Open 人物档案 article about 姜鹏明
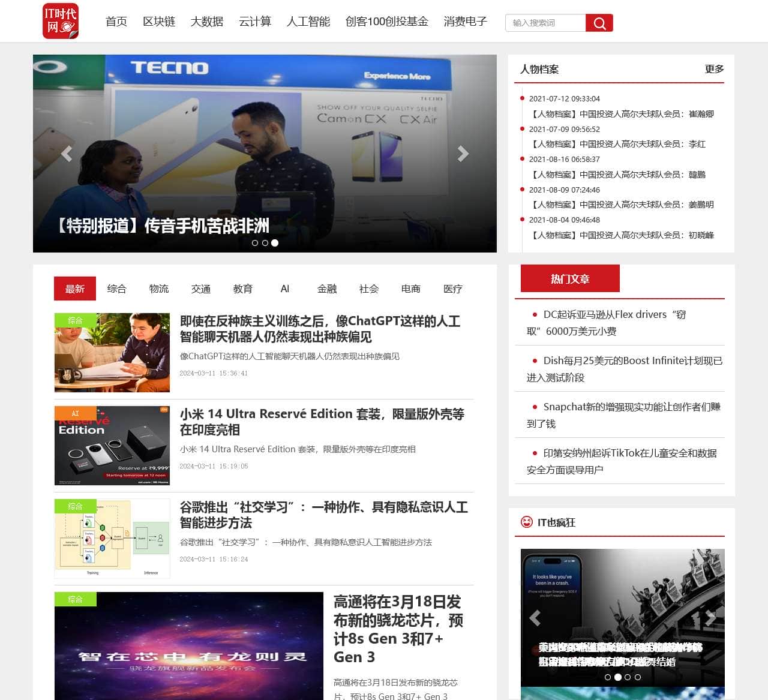768x700 pixels. 623,205
